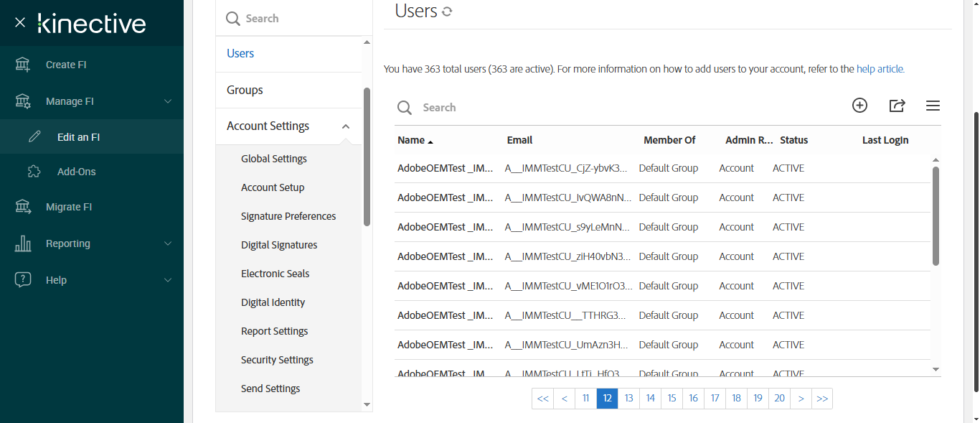Click the users table Search field
The width and height of the screenshot is (980, 423).
(502, 107)
